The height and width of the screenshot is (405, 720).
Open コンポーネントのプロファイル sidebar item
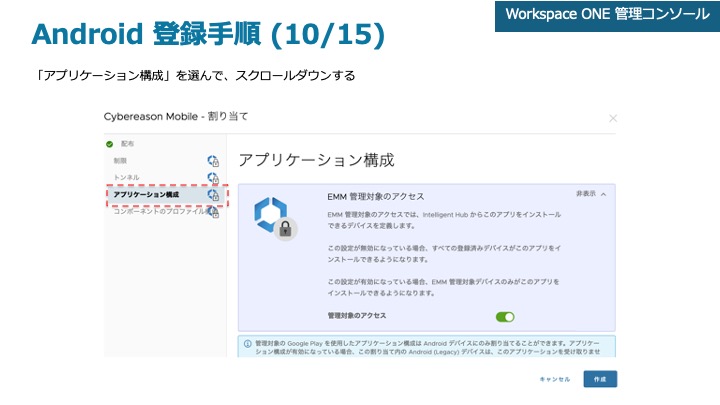click(160, 211)
